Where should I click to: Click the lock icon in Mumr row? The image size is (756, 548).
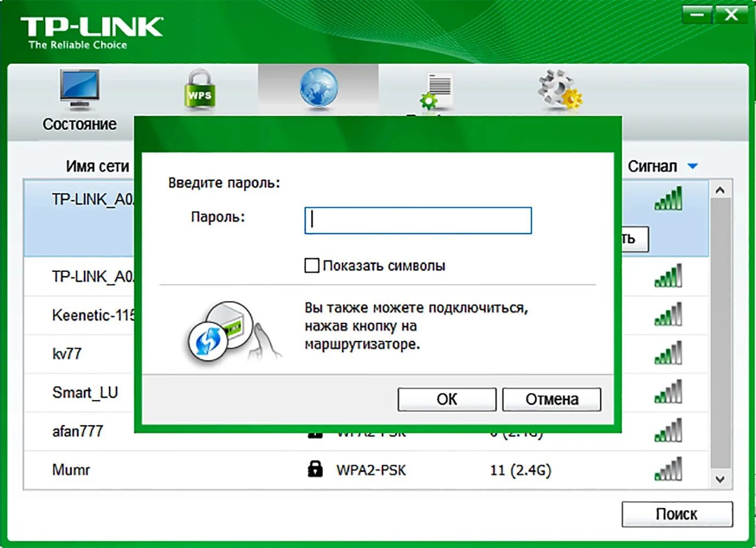tap(315, 469)
